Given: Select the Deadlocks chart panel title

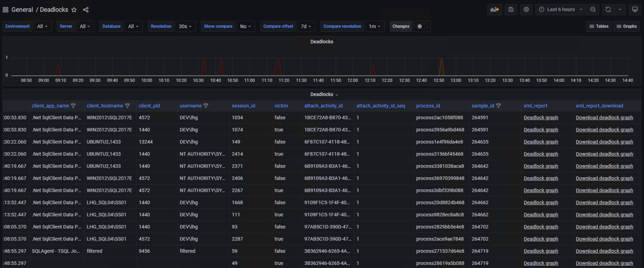Looking at the screenshot, I should (x=322, y=42).
